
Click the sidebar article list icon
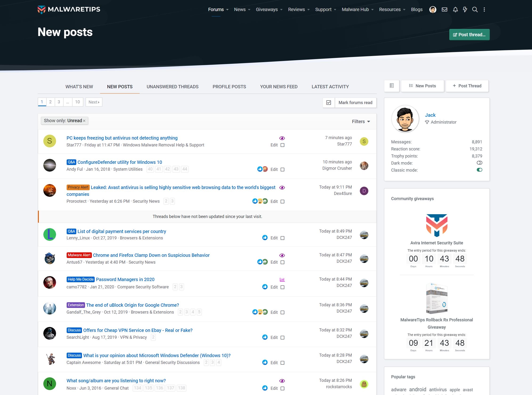click(392, 86)
